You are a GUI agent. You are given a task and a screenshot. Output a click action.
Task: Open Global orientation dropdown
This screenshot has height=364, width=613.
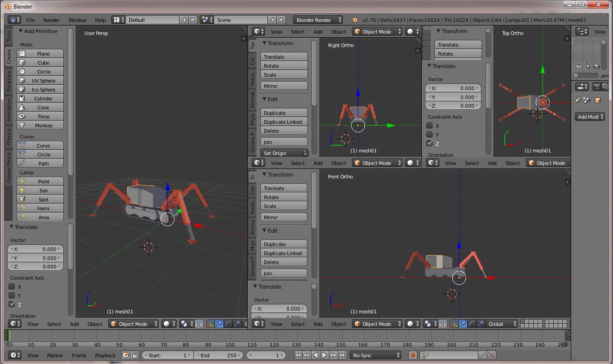pos(501,324)
